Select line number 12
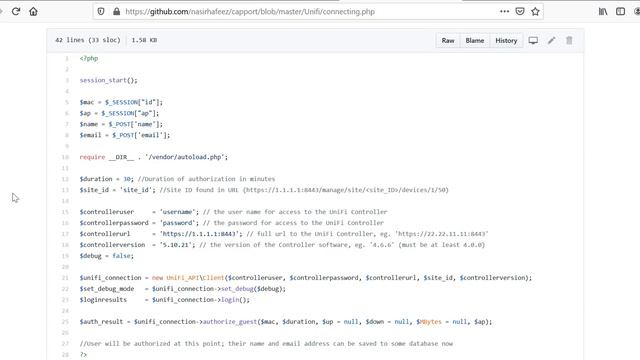640x360 pixels. tap(65, 179)
